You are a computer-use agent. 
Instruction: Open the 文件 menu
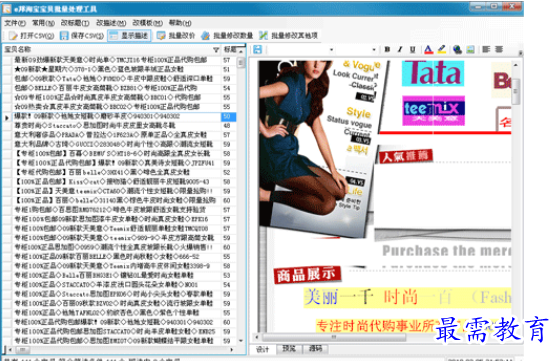tap(15, 23)
